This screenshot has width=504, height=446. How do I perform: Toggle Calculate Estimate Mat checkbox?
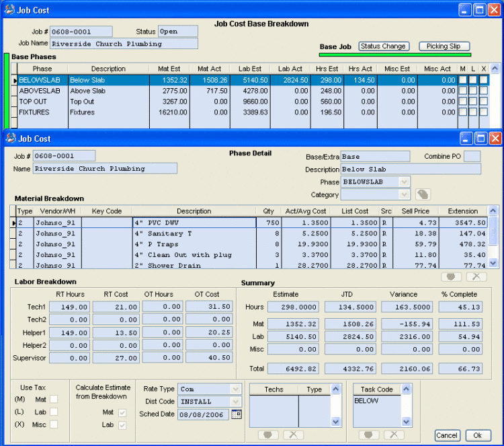(x=122, y=412)
